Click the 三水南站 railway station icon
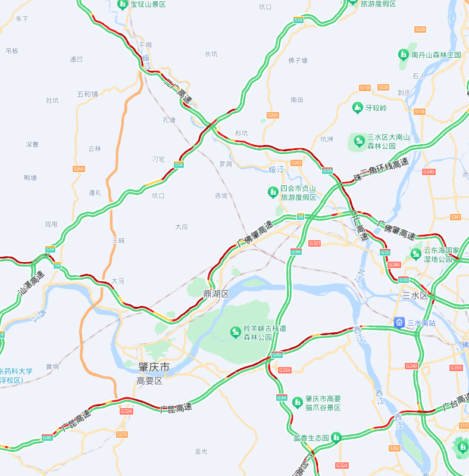This screenshot has height=476, width=469. 399,323
